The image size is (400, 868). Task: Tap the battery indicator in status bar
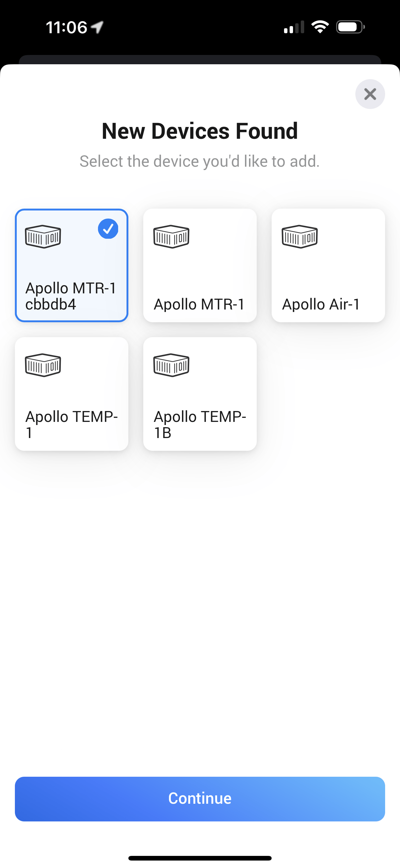(x=350, y=27)
